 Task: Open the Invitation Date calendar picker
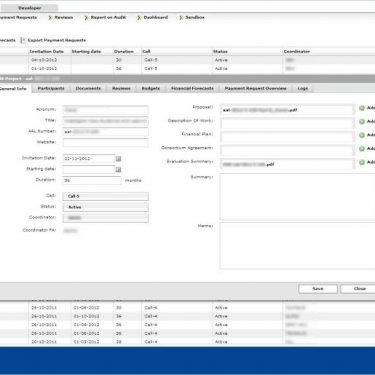pos(118,159)
